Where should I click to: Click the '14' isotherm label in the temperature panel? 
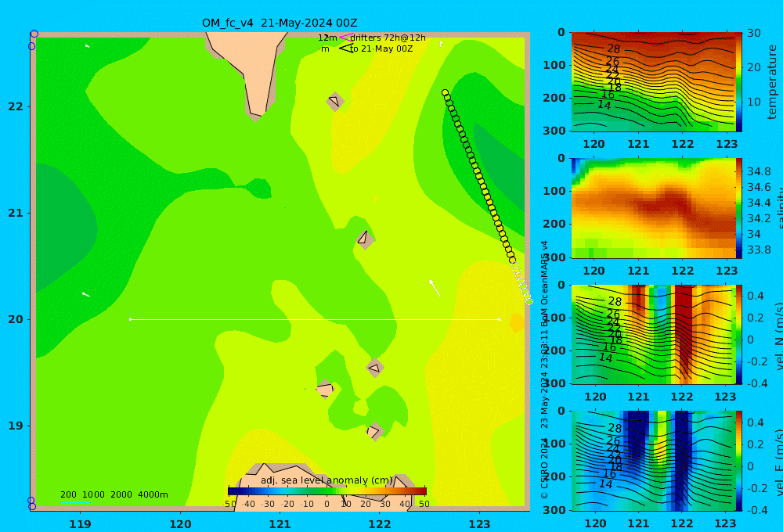[604, 106]
